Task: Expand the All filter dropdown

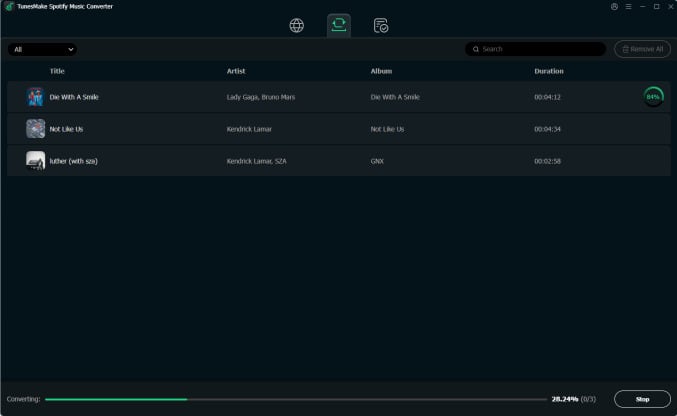Action: coord(43,49)
